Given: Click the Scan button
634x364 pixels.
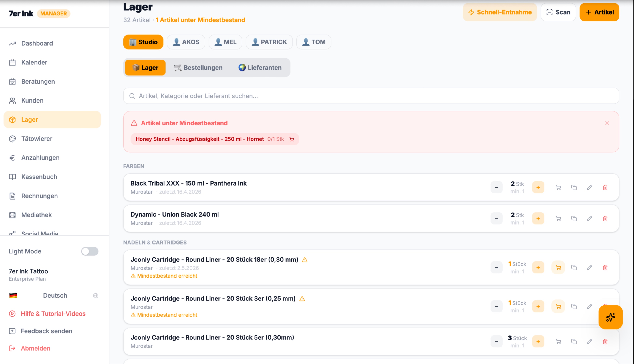Looking at the screenshot, I should click(x=558, y=12).
